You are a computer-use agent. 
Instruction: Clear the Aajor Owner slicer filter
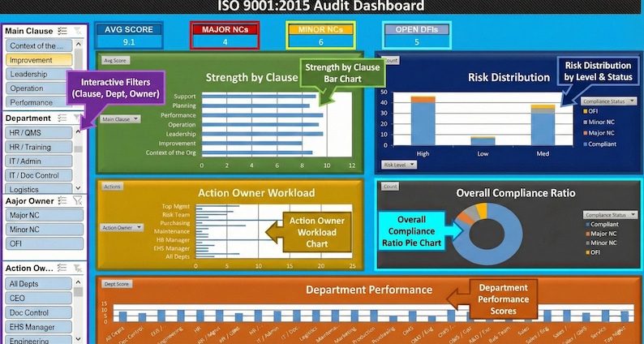[x=78, y=200]
